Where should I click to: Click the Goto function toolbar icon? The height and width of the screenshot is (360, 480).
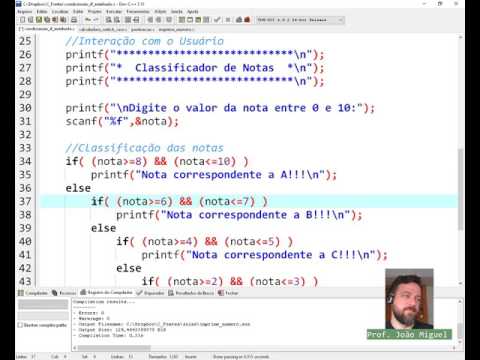(x=128, y=20)
